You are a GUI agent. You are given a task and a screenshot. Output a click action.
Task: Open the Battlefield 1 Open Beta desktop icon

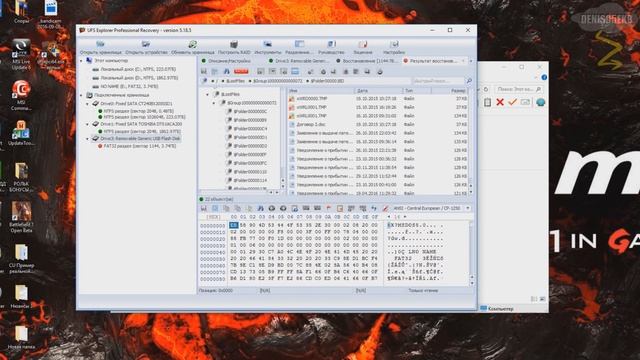[21, 217]
